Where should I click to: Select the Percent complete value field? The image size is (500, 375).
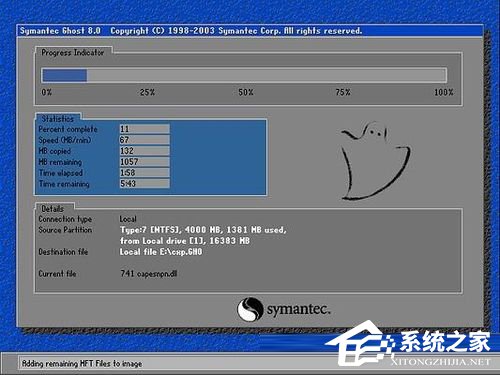(145, 129)
